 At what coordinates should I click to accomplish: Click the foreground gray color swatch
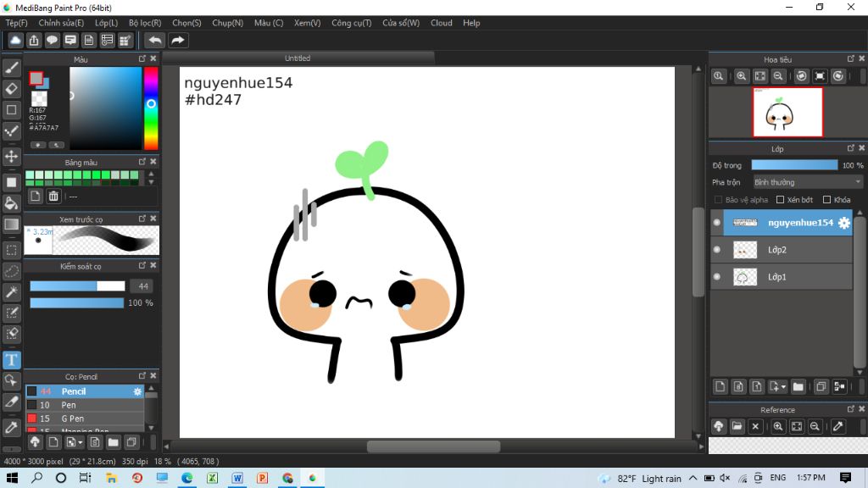click(36, 79)
